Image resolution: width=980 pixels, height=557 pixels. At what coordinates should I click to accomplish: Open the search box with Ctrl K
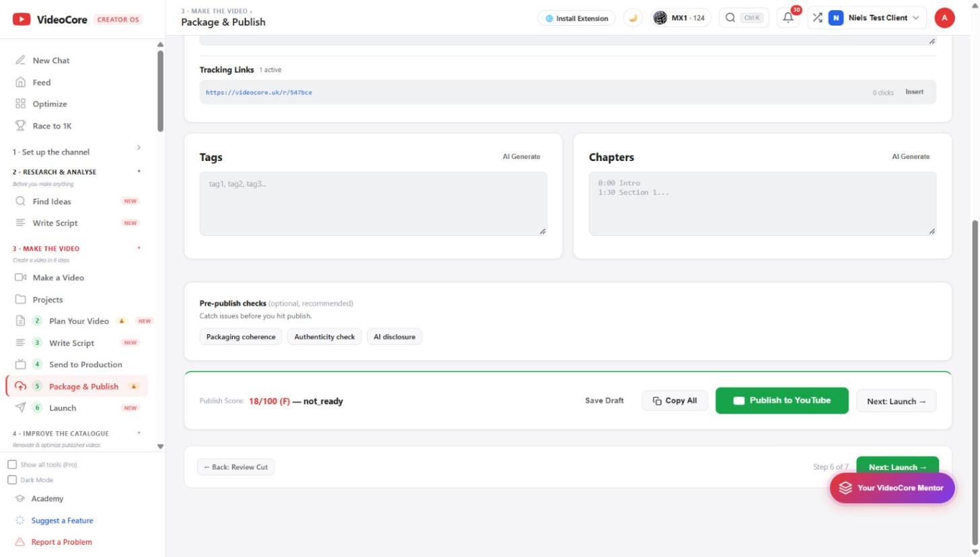pos(744,18)
